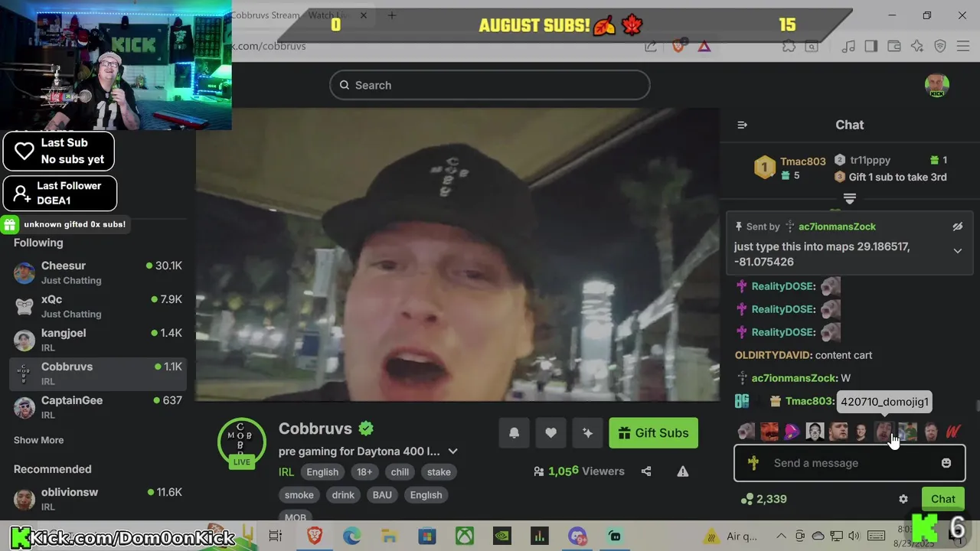Image resolution: width=980 pixels, height=551 pixels.
Task: Hide the pinned message via eye icon
Action: tap(957, 227)
